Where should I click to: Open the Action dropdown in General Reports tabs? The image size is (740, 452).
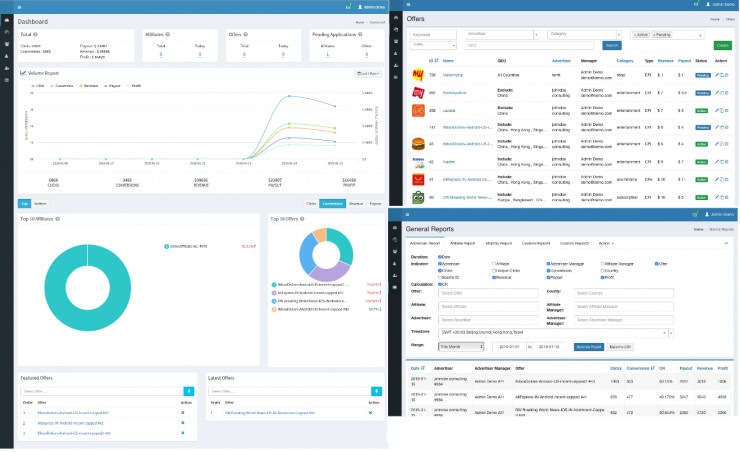(x=606, y=243)
